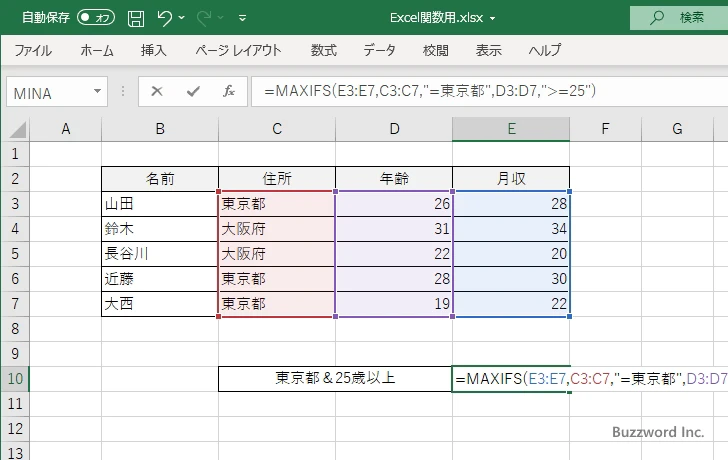
Task: Expand the Name Box dropdown arrow
Action: (x=98, y=91)
